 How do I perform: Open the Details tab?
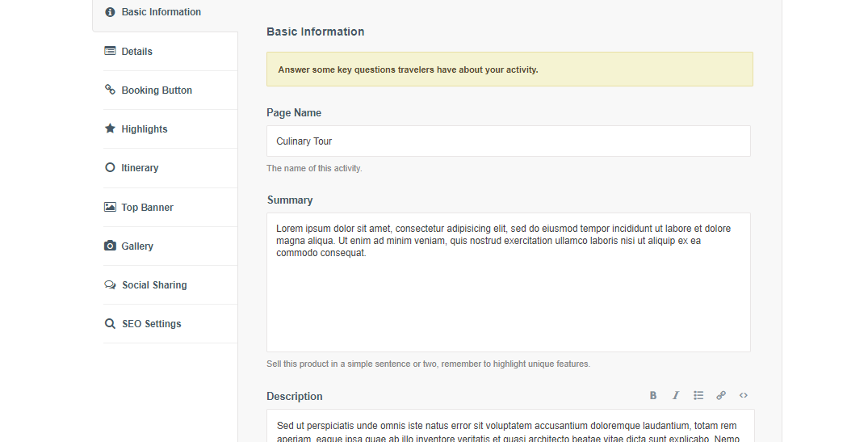click(x=136, y=52)
